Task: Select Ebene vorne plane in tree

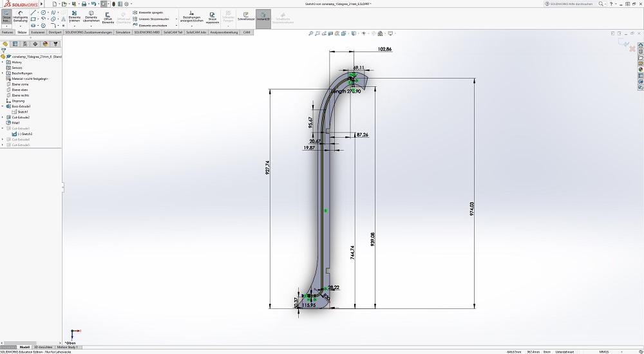Action: coord(17,84)
